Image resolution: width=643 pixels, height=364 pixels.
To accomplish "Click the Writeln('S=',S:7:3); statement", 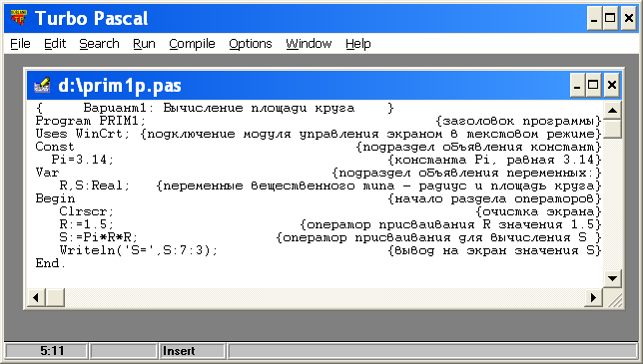I will [x=138, y=250].
